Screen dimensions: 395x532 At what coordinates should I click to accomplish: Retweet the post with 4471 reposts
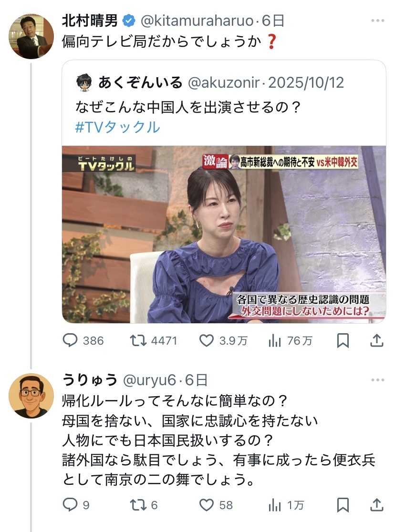[138, 340]
